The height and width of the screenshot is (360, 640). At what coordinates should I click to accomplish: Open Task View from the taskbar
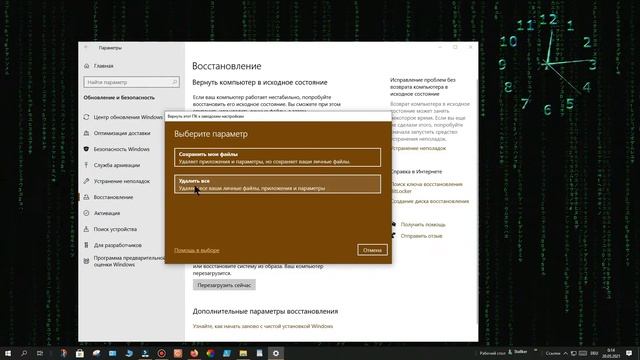point(40,353)
